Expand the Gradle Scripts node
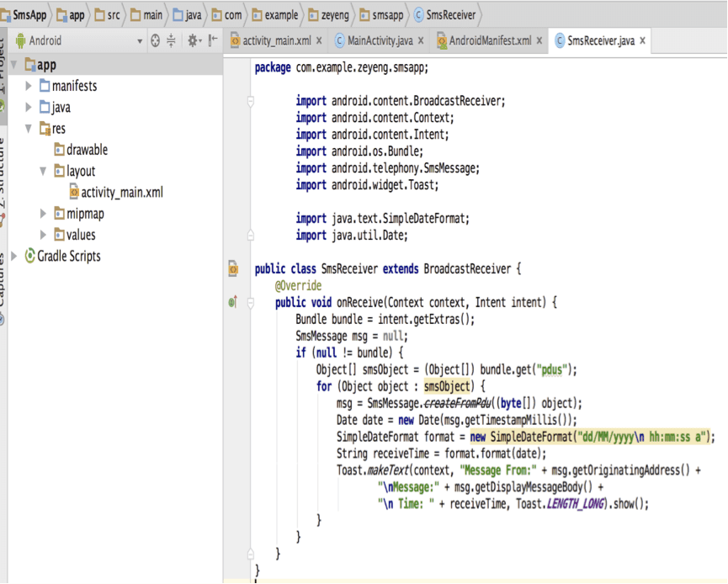 click(13, 257)
